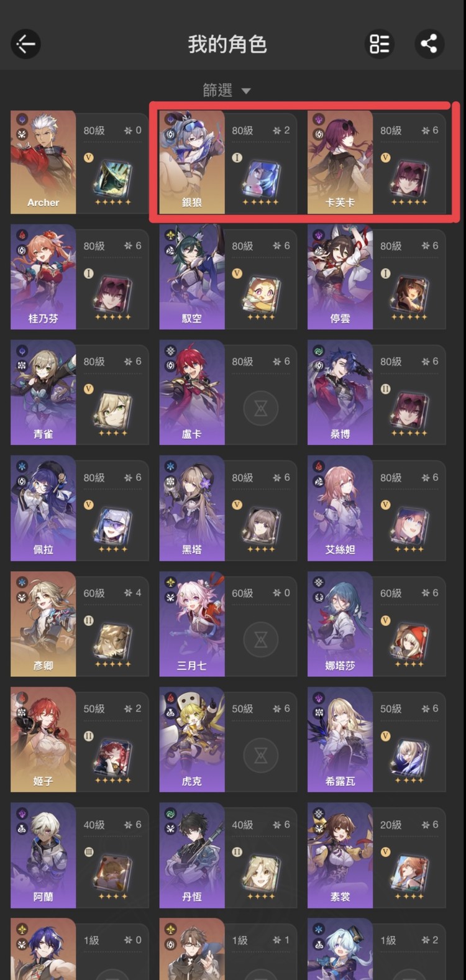Select the 青雀 character portrait
Image resolution: width=466 pixels, height=980 pixels.
click(43, 393)
